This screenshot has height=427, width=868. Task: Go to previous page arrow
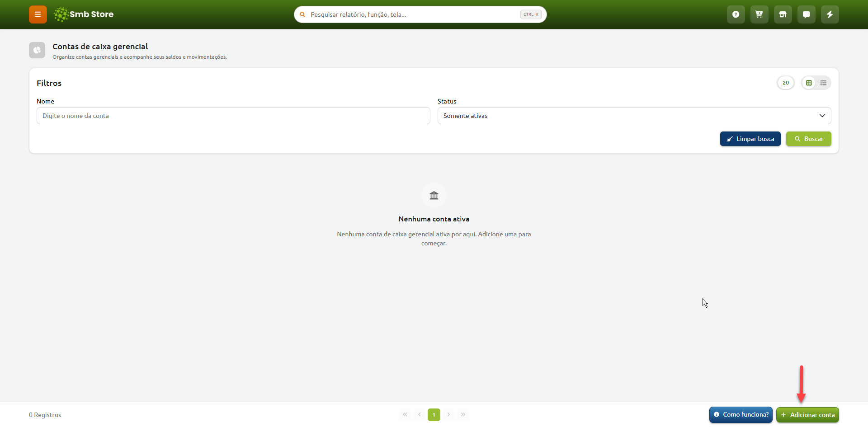[420, 414]
